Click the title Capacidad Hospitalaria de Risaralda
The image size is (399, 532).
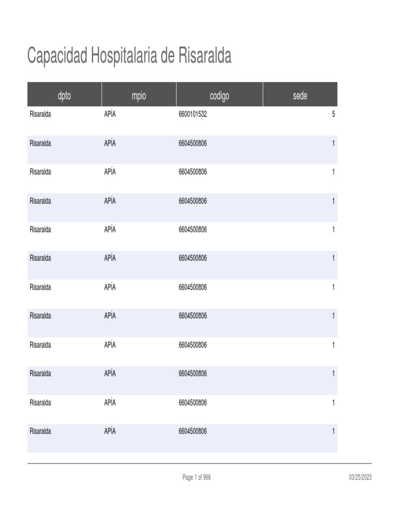coord(129,56)
